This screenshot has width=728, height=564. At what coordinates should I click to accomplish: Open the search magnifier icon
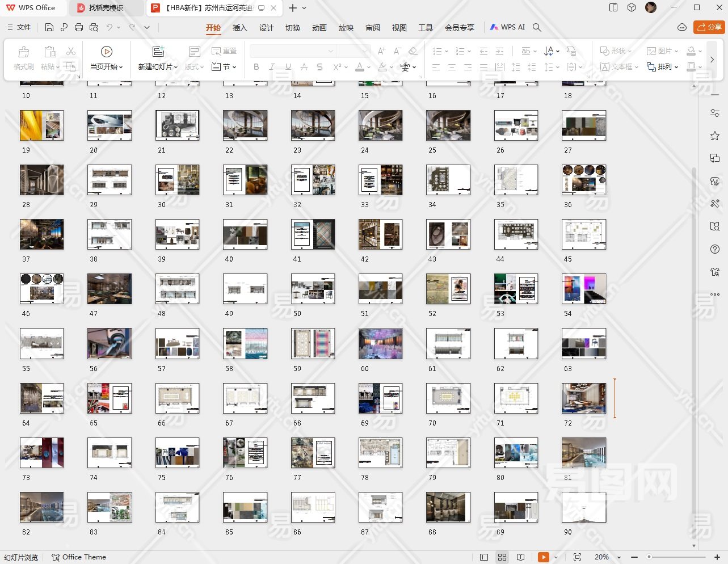click(x=537, y=27)
